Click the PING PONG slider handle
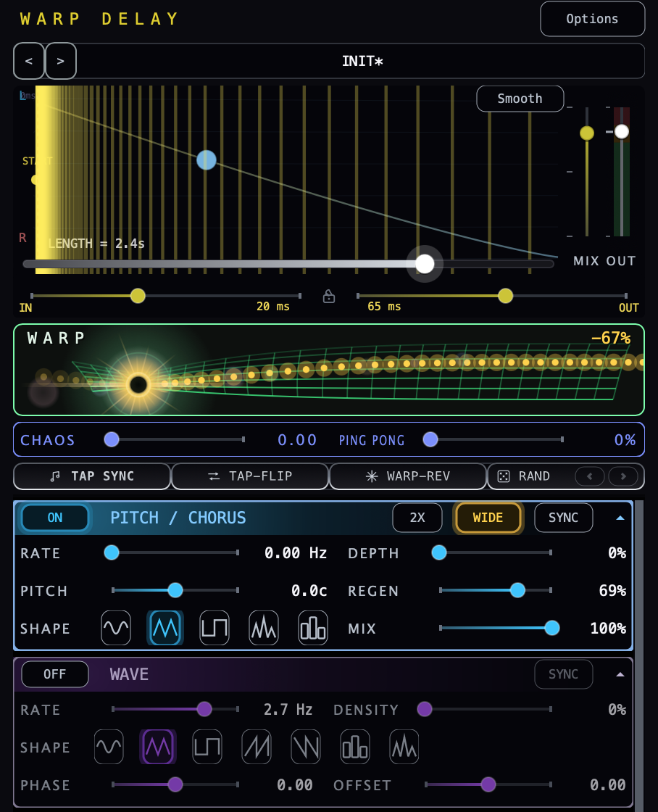The height and width of the screenshot is (812, 658). pos(430,439)
